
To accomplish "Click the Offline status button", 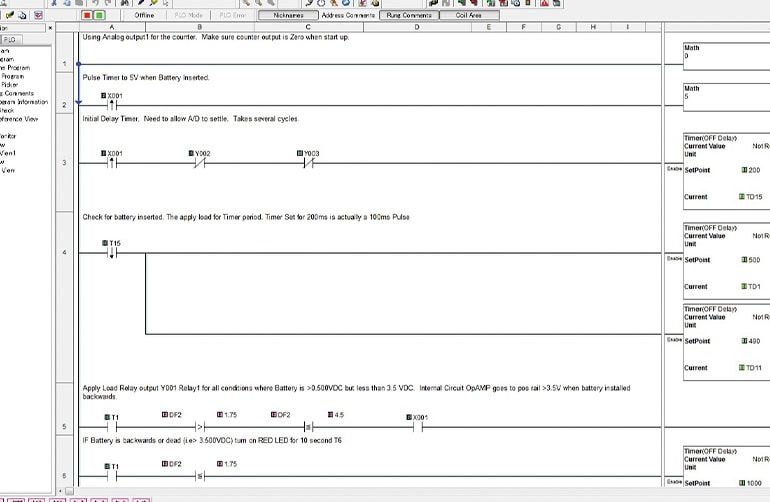I will click(144, 15).
